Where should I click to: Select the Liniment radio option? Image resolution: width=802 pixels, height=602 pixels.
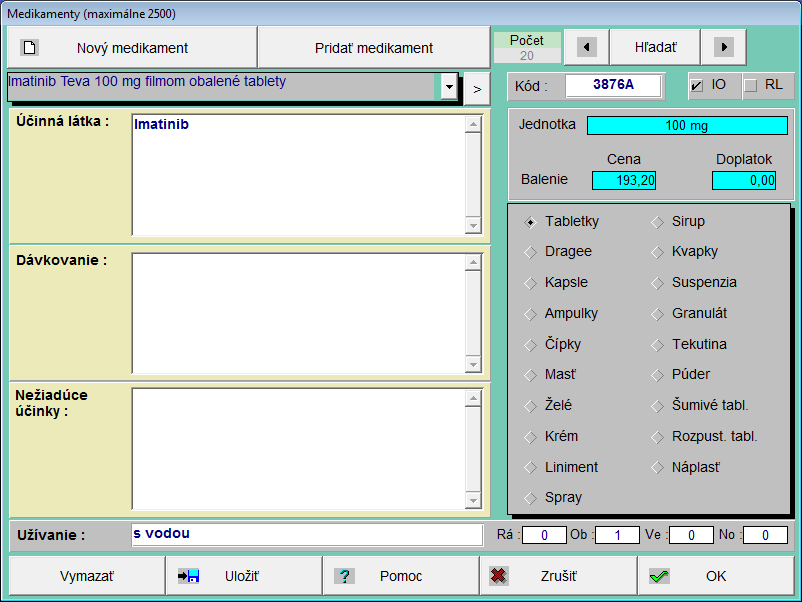pyautogui.click(x=530, y=467)
